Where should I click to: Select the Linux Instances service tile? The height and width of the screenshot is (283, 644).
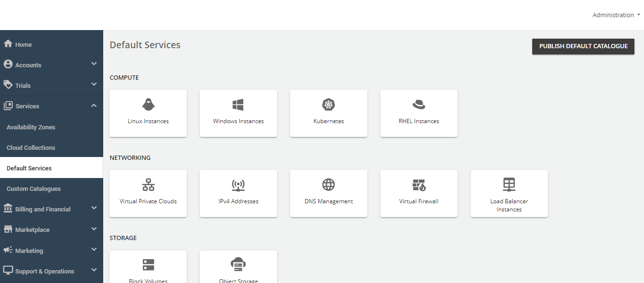pyautogui.click(x=148, y=113)
